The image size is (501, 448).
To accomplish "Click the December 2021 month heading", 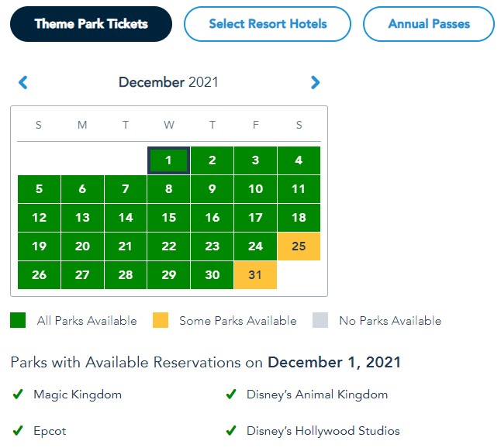I will pos(168,82).
